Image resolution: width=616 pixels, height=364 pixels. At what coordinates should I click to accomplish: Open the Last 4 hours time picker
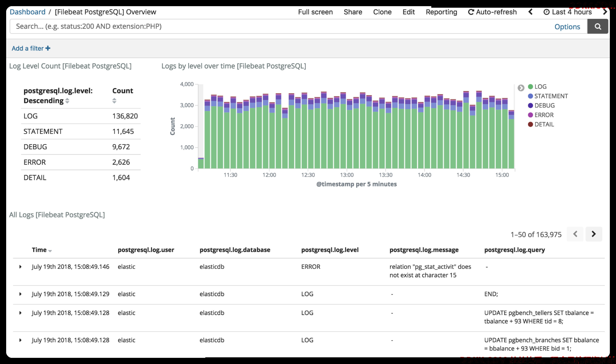(x=567, y=12)
